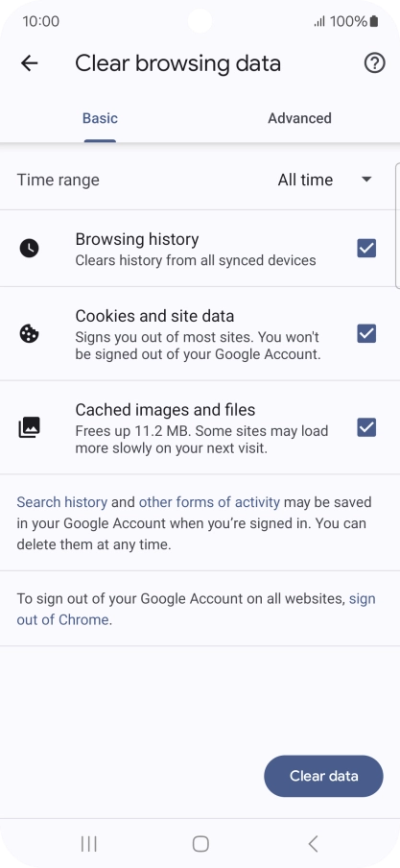The width and height of the screenshot is (400, 868).
Task: Tap the Android home navigation button
Action: coord(200,844)
